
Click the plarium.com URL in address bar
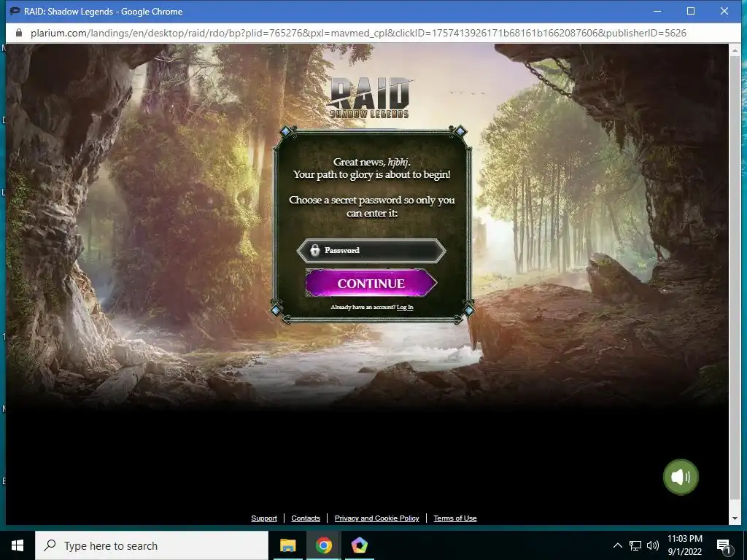point(358,33)
